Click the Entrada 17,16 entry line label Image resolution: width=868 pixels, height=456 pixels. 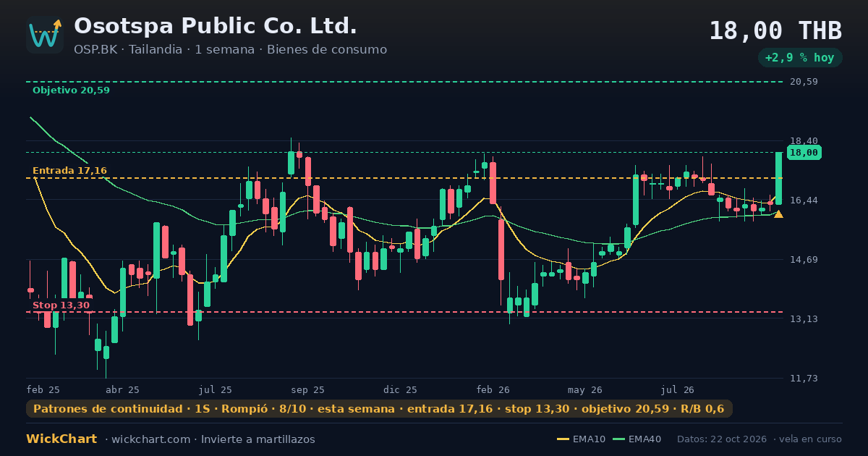click(x=69, y=171)
